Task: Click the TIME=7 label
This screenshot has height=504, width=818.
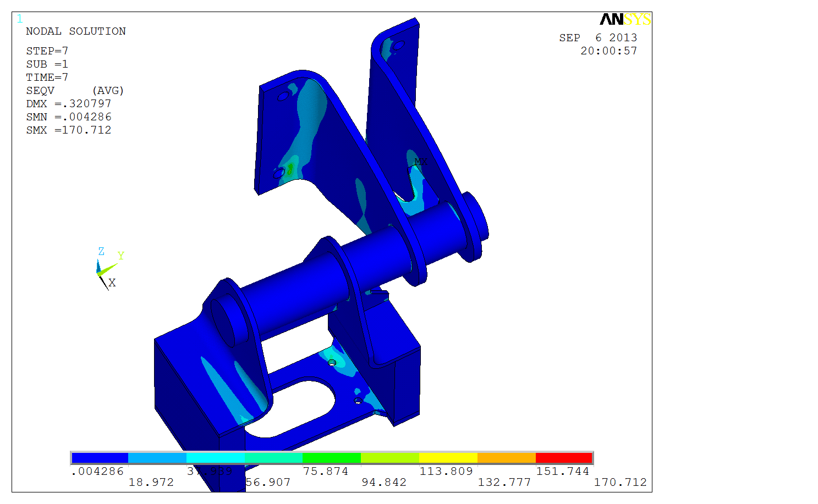Action: [47, 77]
